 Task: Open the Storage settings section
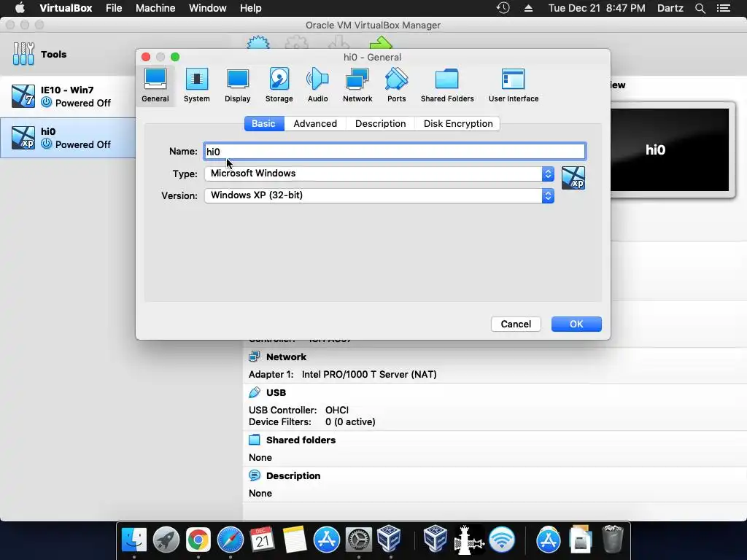279,85
